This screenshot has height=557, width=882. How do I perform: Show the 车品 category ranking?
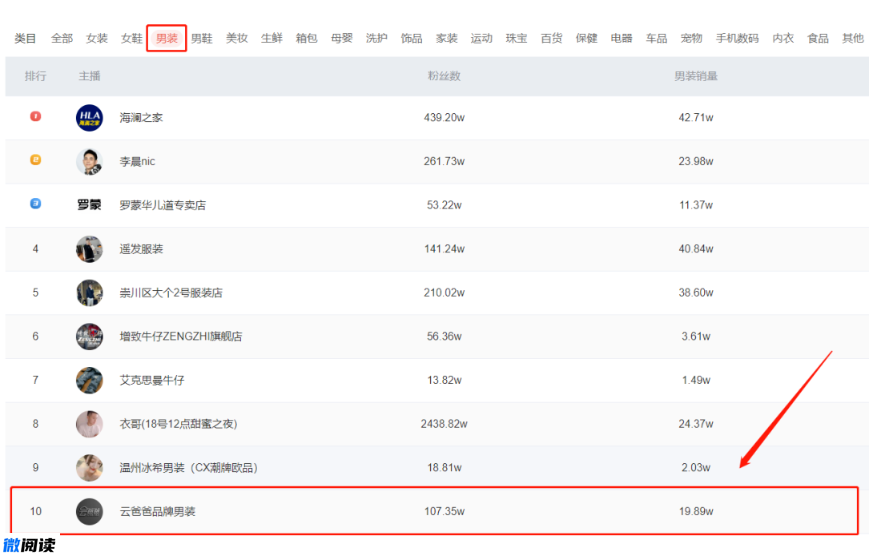coord(656,38)
